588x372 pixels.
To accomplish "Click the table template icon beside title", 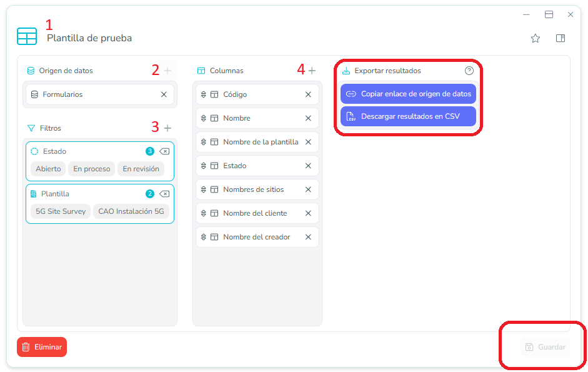I will tap(27, 36).
